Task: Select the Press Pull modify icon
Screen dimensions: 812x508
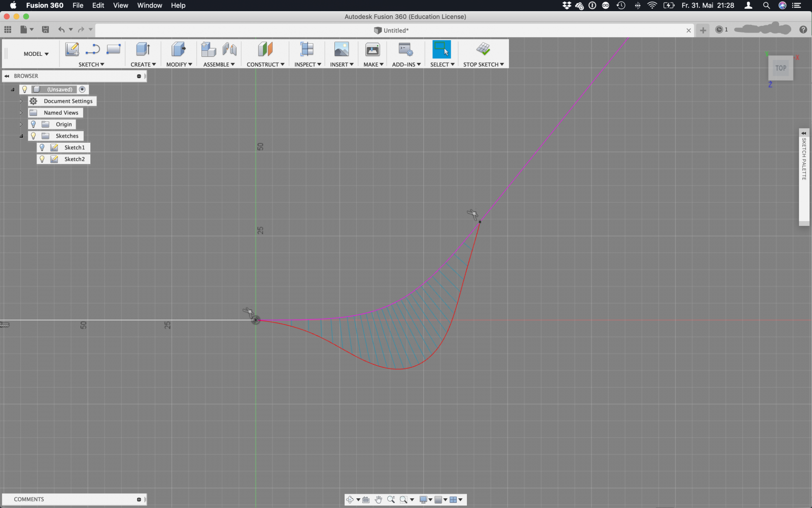Action: pyautogui.click(x=179, y=49)
